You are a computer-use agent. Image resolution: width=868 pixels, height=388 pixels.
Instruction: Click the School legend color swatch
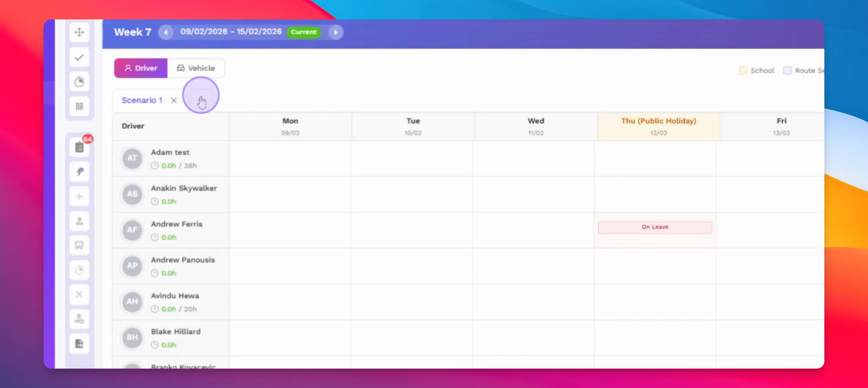(x=743, y=71)
